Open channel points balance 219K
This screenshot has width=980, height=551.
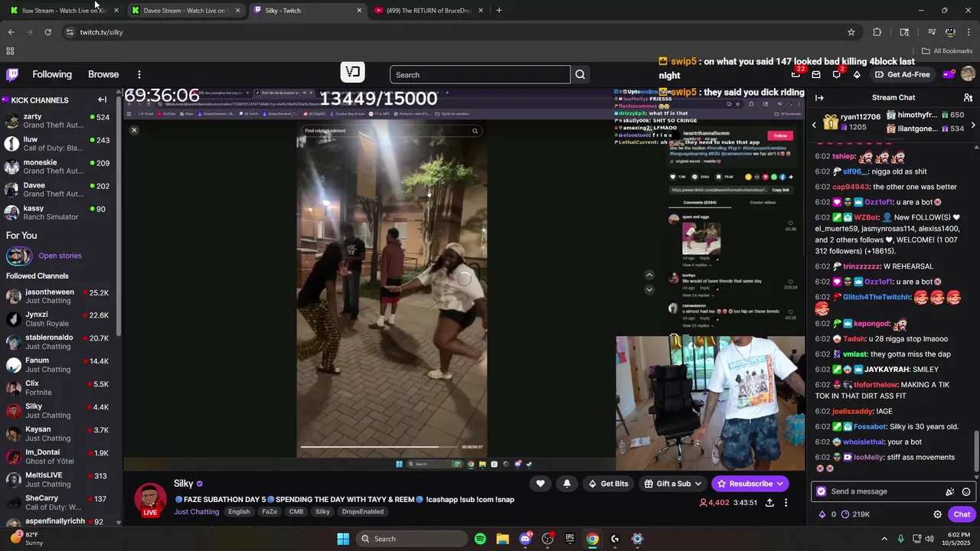pyautogui.click(x=854, y=514)
